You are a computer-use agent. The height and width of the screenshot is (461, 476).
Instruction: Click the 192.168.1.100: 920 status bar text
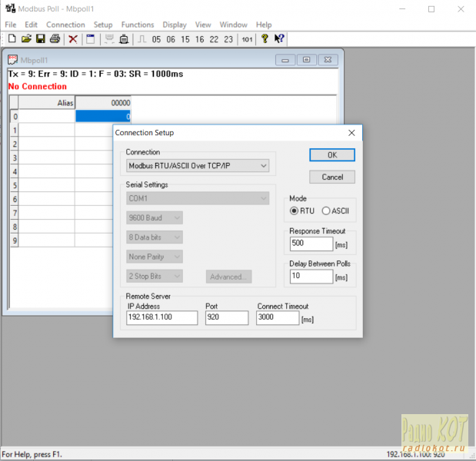415,454
